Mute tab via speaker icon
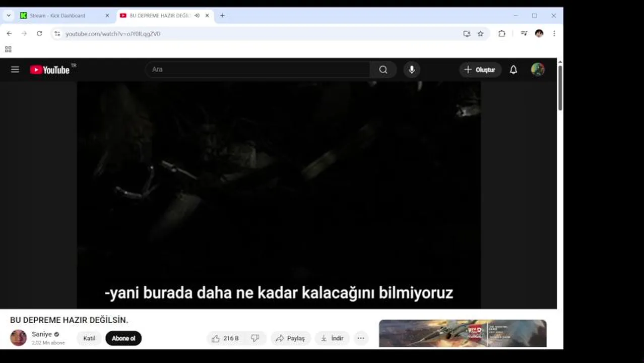This screenshot has width=644, height=363. coord(197,16)
